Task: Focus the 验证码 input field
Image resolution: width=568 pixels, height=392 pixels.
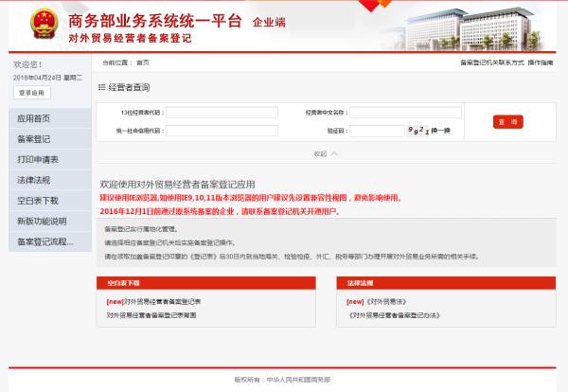Action: point(377,131)
